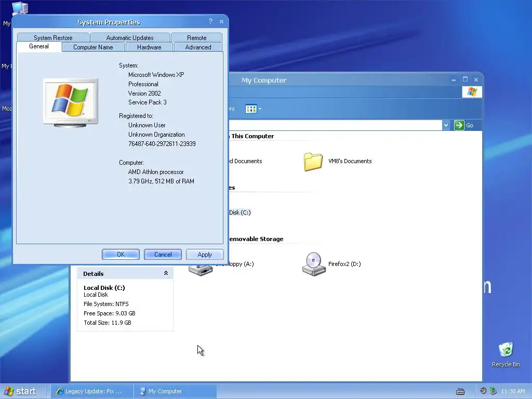
Task: Open the Automatic Updates tab
Action: 130,37
